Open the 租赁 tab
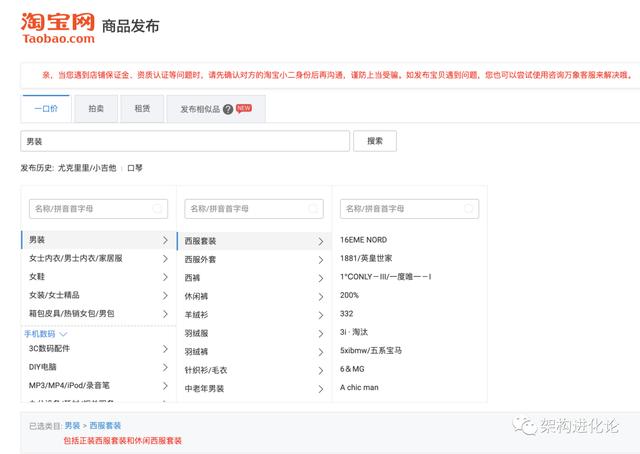The image size is (640, 454). click(142, 109)
